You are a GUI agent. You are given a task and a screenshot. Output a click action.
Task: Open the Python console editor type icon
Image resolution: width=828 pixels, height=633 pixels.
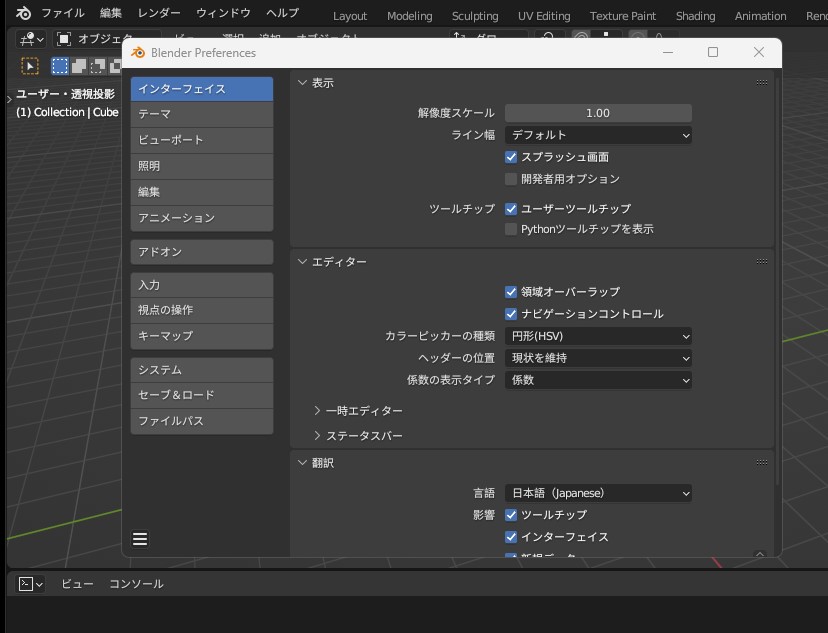tap(31, 584)
